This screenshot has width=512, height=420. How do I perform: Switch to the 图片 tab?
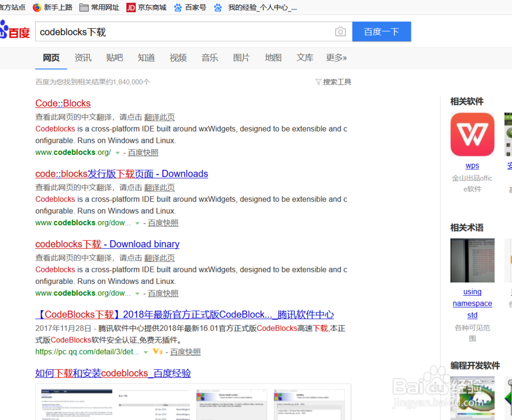click(x=241, y=58)
